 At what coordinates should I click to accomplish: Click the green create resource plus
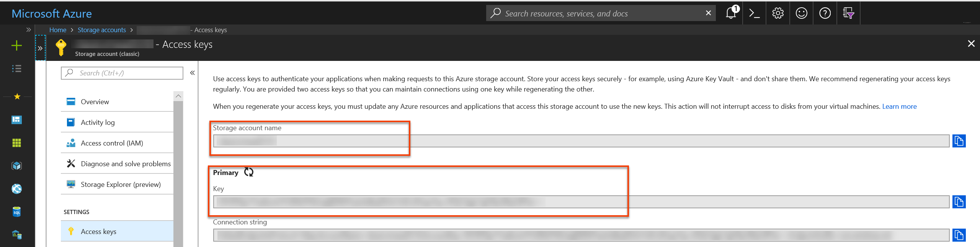click(x=16, y=46)
